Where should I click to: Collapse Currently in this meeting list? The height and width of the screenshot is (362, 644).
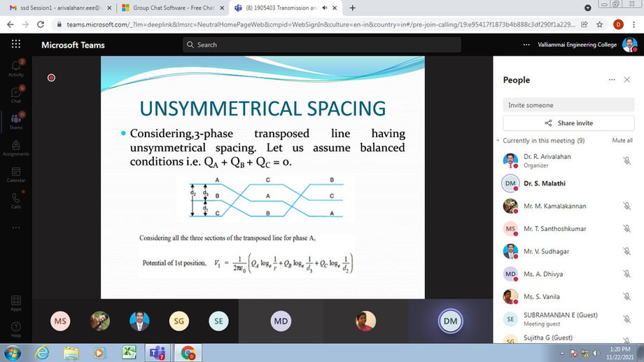coord(498,141)
